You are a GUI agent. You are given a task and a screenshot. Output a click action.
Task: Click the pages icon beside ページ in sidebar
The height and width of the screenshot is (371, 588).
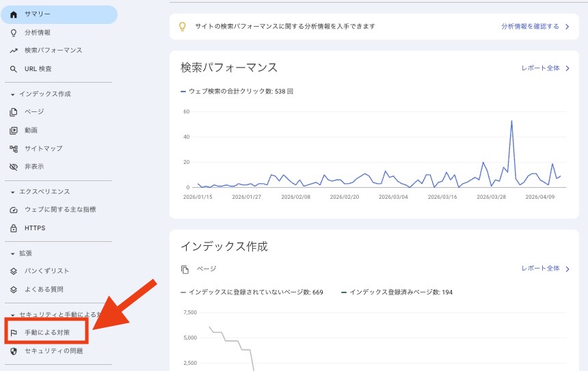point(14,111)
